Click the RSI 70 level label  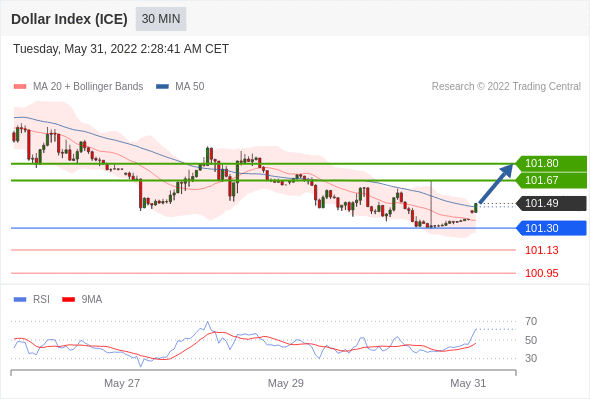coord(531,321)
